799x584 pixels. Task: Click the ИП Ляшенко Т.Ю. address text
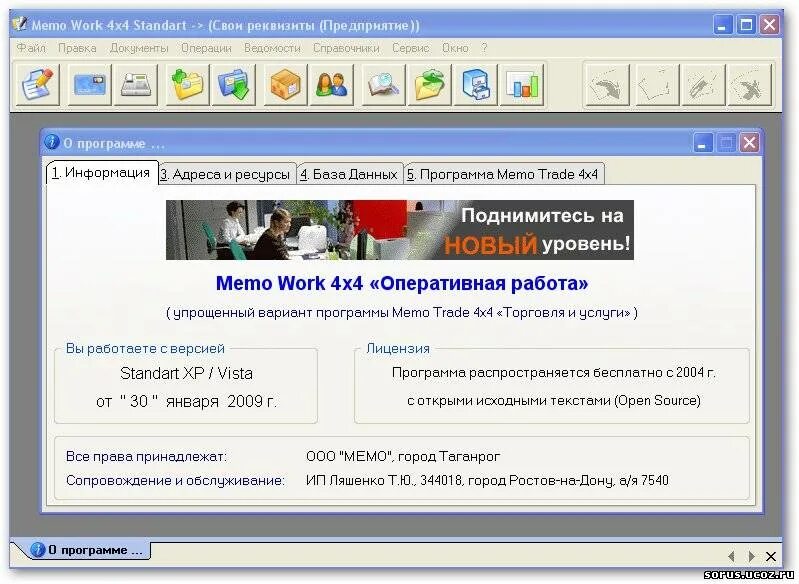click(x=487, y=481)
